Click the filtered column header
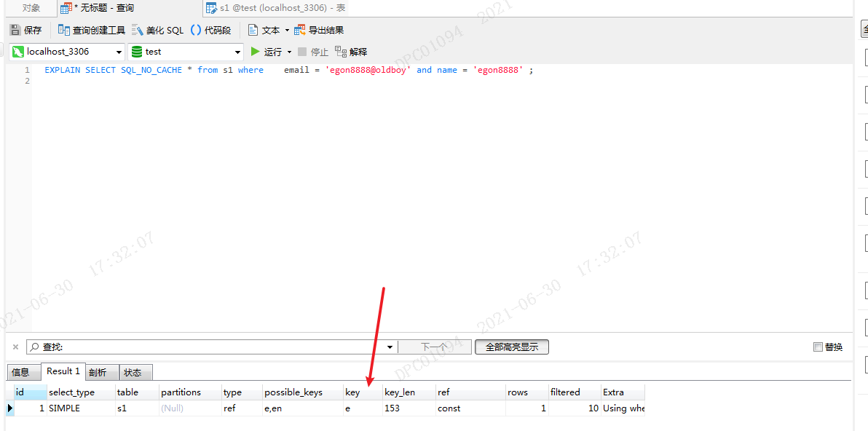 tap(575, 392)
